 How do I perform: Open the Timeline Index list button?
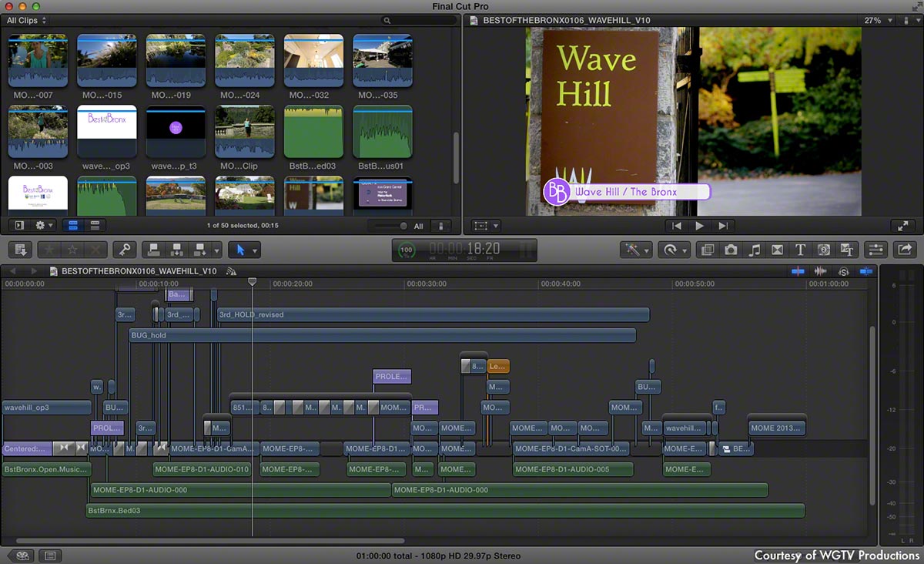pyautogui.click(x=50, y=556)
